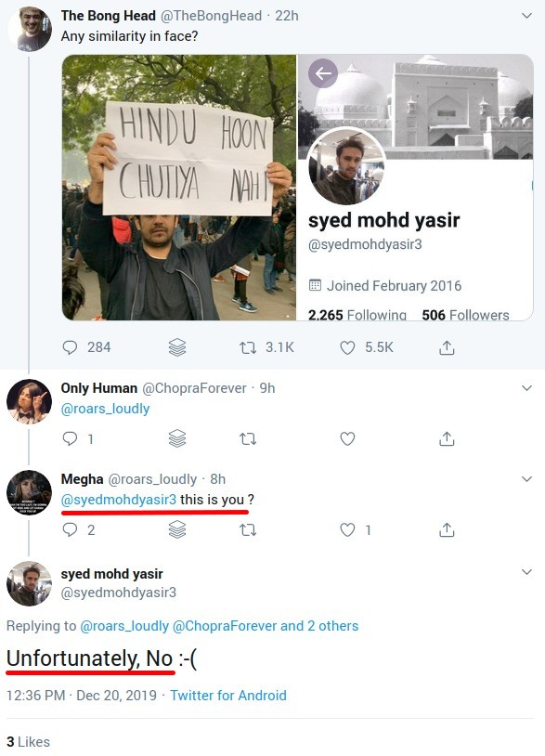This screenshot has height=756, width=545.
Task: Reply to The Bong Head's tweet
Action: coord(70,347)
